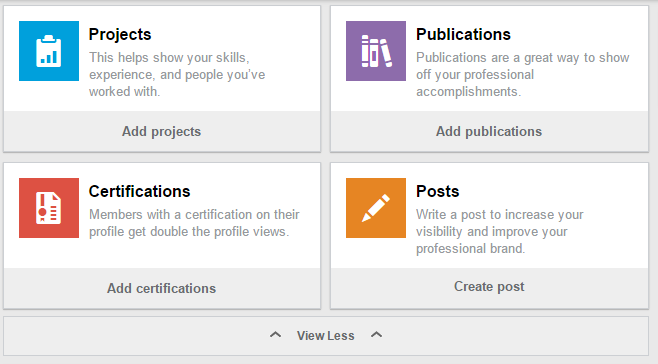Click 'Members with a certification on their' text
This screenshot has height=364, width=658.
pyautogui.click(x=194, y=215)
